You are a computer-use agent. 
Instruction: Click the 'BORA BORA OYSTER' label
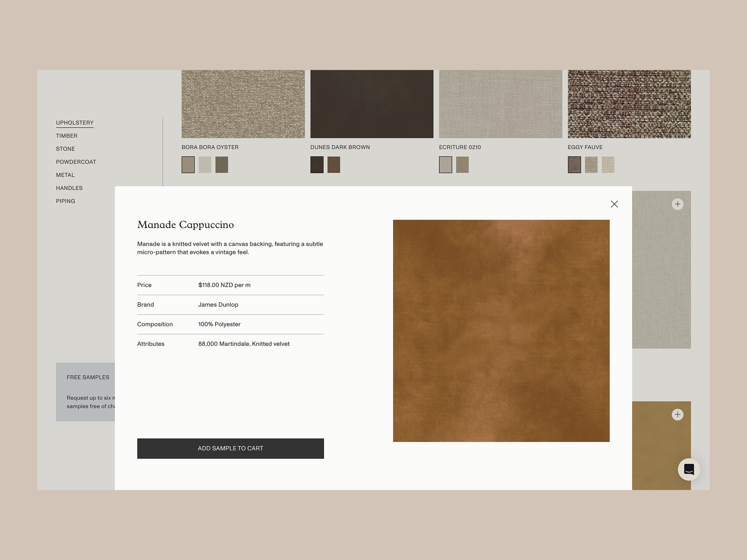click(x=210, y=147)
